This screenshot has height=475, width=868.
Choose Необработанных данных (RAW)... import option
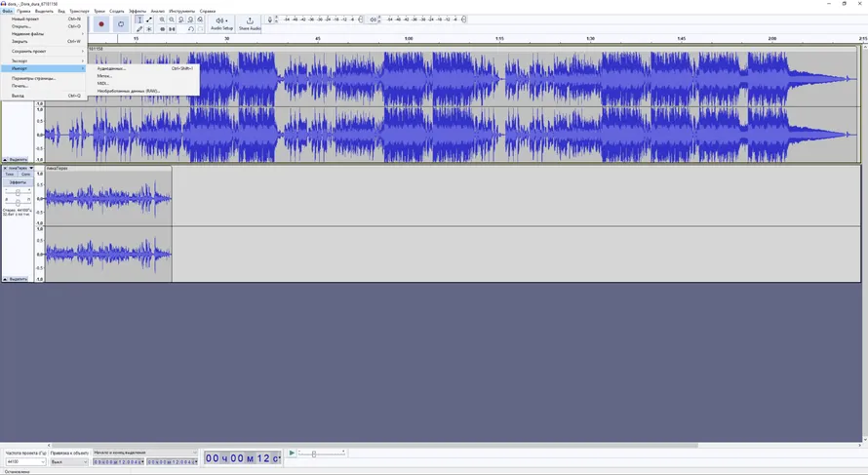(143, 91)
